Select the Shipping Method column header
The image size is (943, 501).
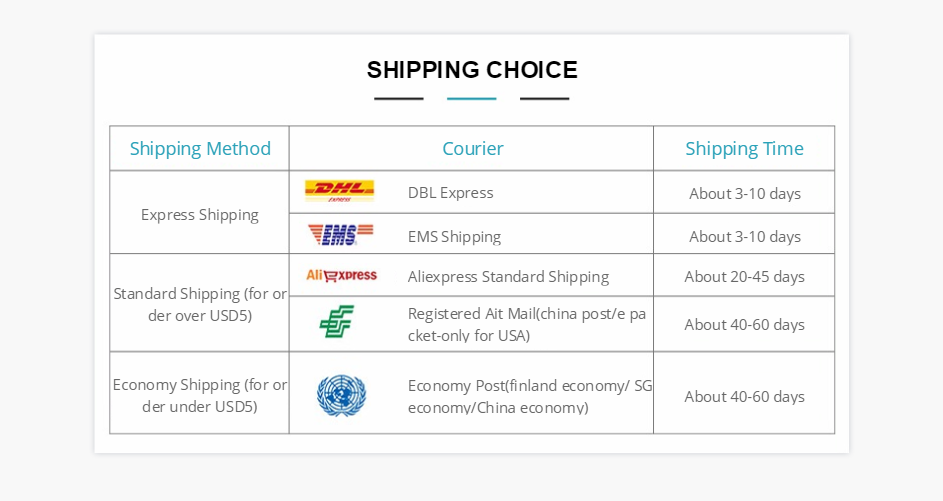(200, 149)
